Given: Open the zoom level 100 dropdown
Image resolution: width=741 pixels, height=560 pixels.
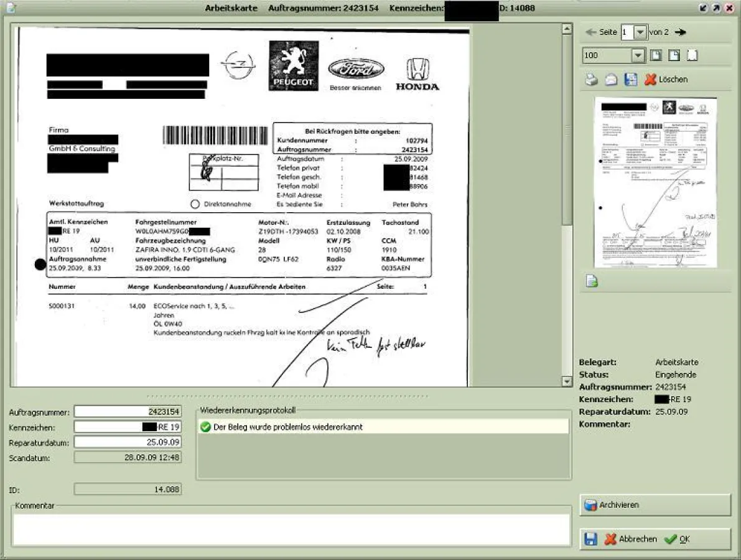Looking at the screenshot, I should coord(638,55).
